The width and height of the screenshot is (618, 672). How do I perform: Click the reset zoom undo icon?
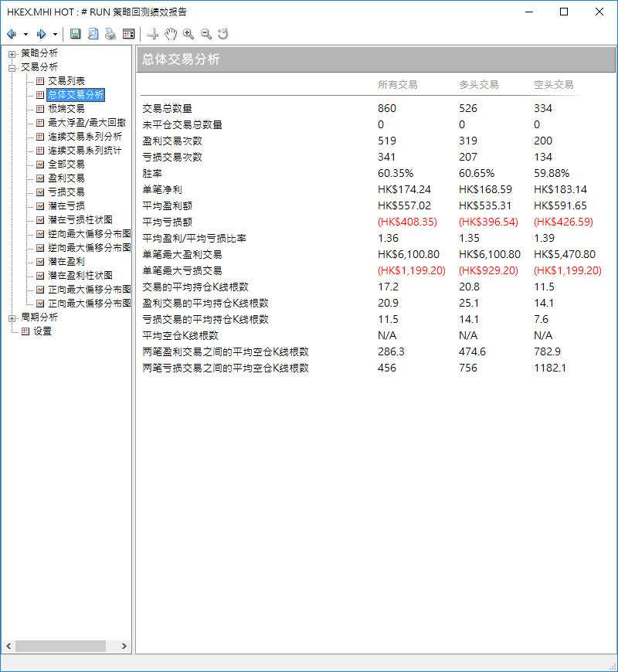223,34
